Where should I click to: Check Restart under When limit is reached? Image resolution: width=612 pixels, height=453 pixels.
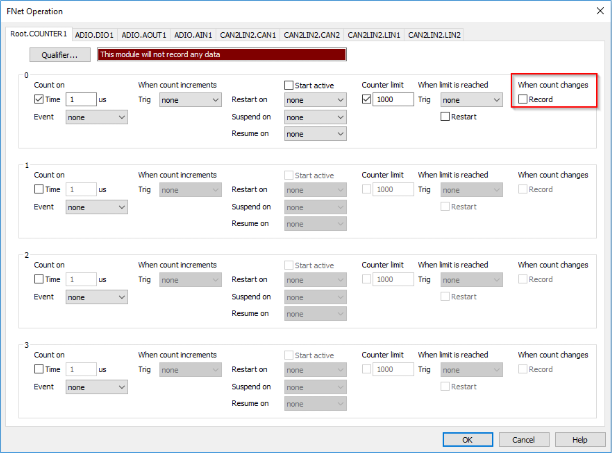[445, 117]
